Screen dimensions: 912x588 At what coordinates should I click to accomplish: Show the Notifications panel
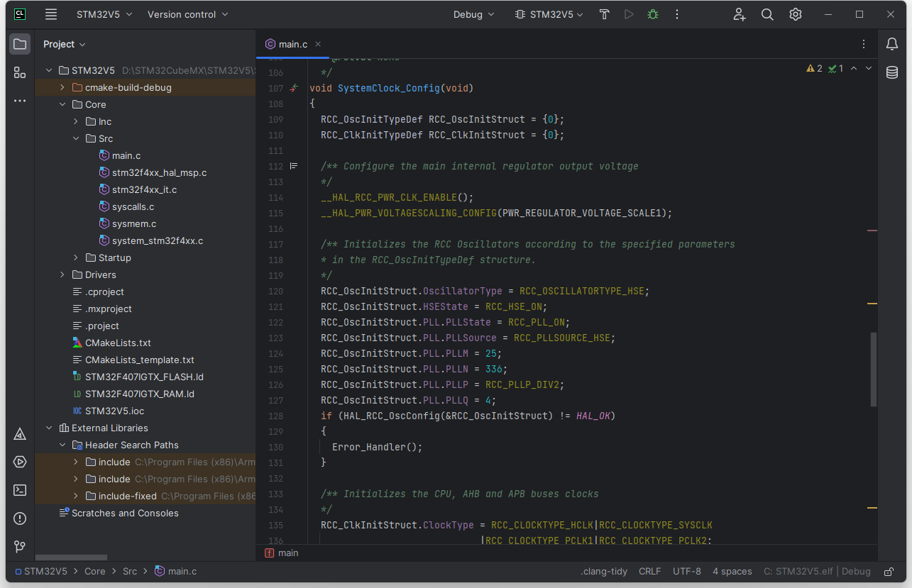pos(892,44)
